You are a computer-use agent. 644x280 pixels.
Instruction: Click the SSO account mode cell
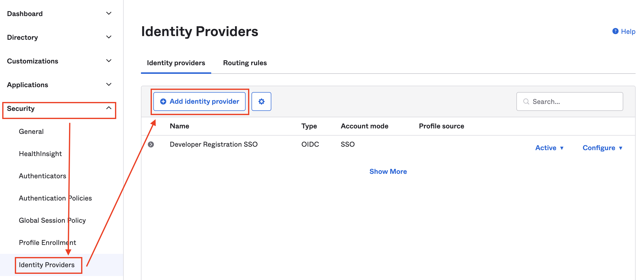(x=347, y=144)
